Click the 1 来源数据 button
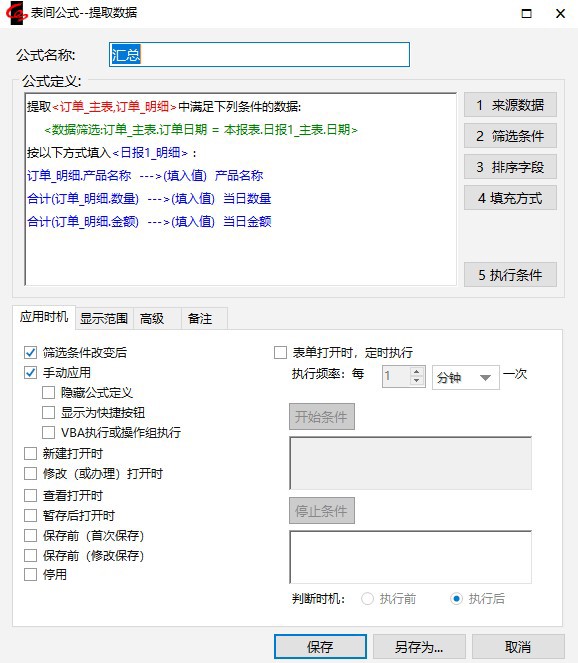 point(510,105)
